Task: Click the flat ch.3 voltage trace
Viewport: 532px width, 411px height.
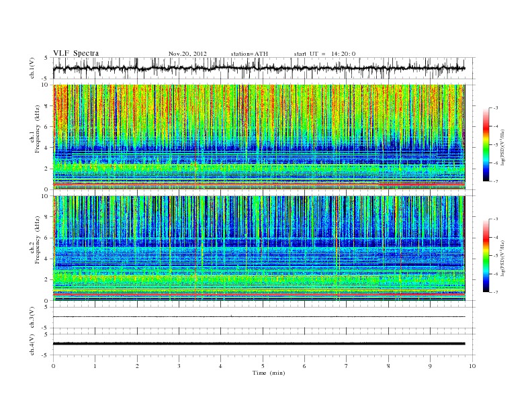Action: pyautogui.click(x=259, y=317)
